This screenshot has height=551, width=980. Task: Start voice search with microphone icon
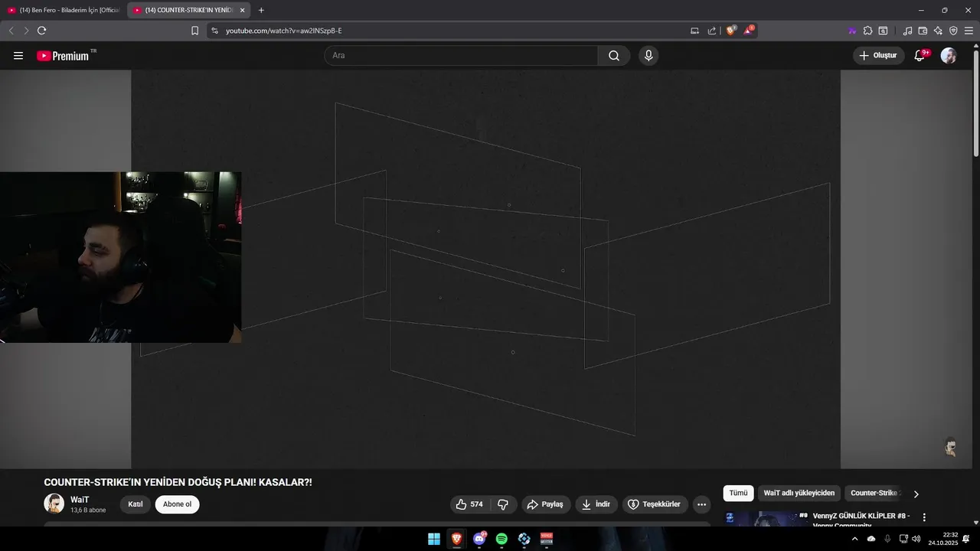[x=648, y=56]
